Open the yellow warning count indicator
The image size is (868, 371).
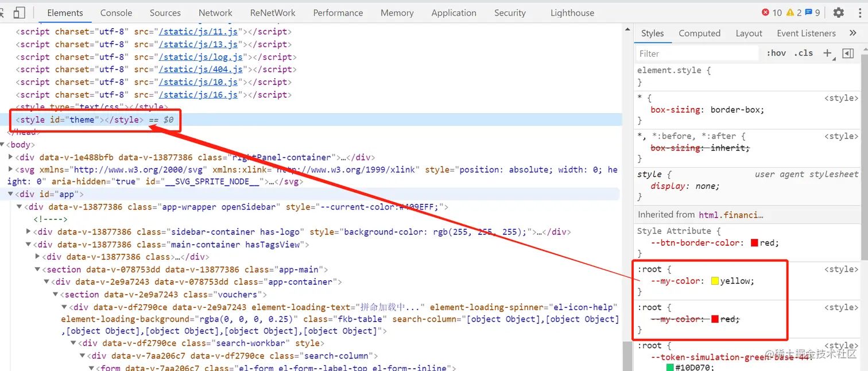point(794,13)
